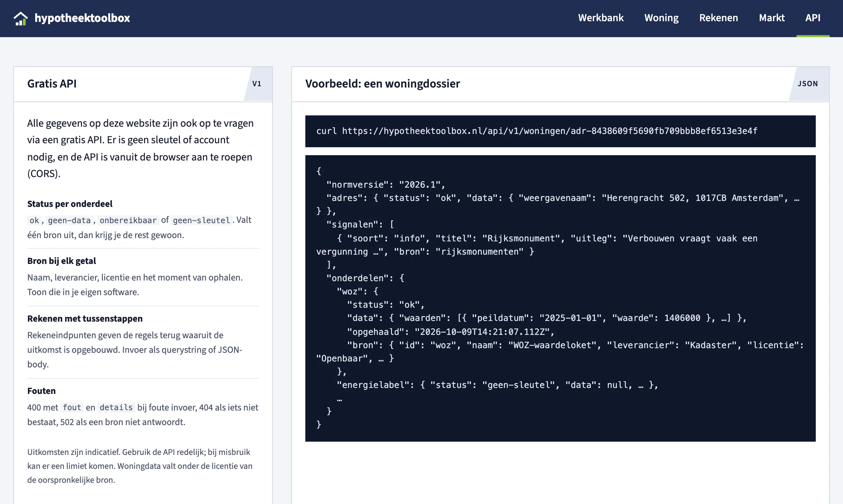This screenshot has height=504, width=843.
Task: Click the 'onbereikbaar' code label
Action: pyautogui.click(x=128, y=220)
